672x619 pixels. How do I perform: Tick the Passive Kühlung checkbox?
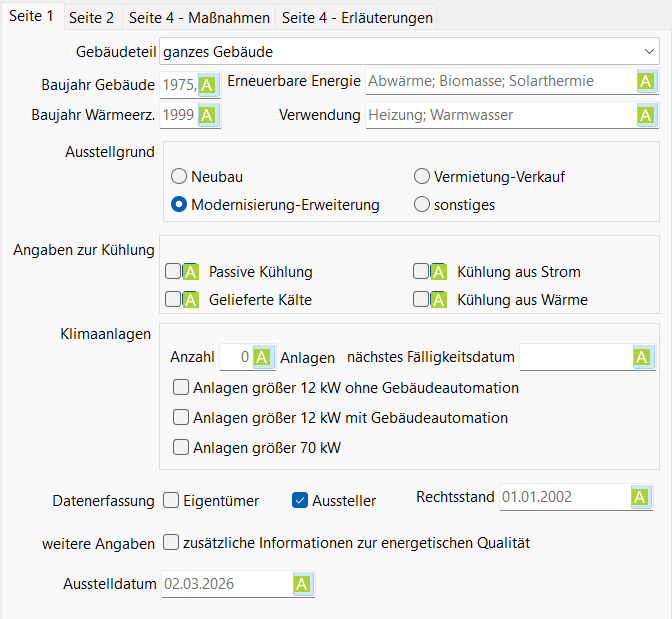[173, 272]
